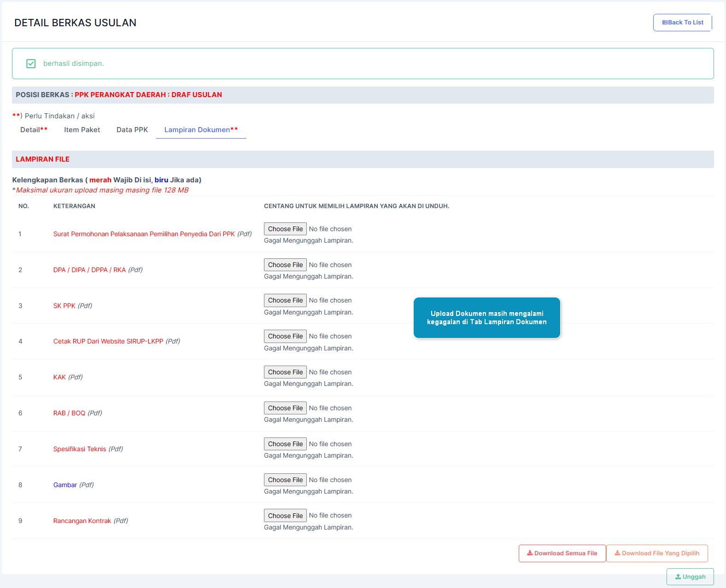Screen dimensions: 726x588
Task: Click the green success checkmark icon
Action: (31, 64)
